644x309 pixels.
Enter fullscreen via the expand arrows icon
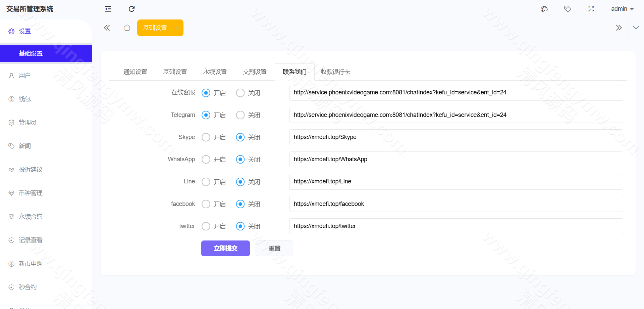tap(591, 9)
